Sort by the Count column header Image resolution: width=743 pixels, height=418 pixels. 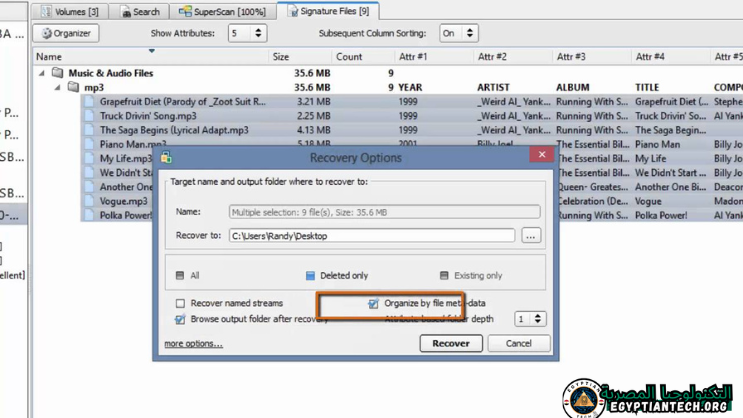(x=349, y=57)
